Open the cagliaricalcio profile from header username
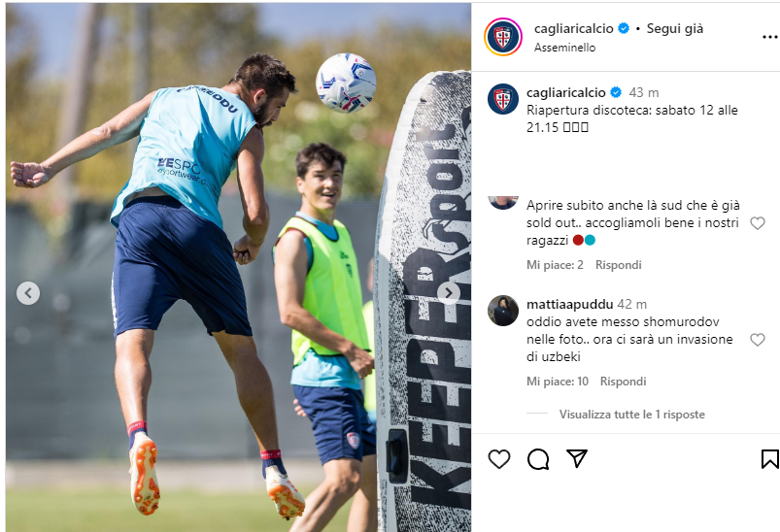This screenshot has height=532, width=780. tap(573, 29)
